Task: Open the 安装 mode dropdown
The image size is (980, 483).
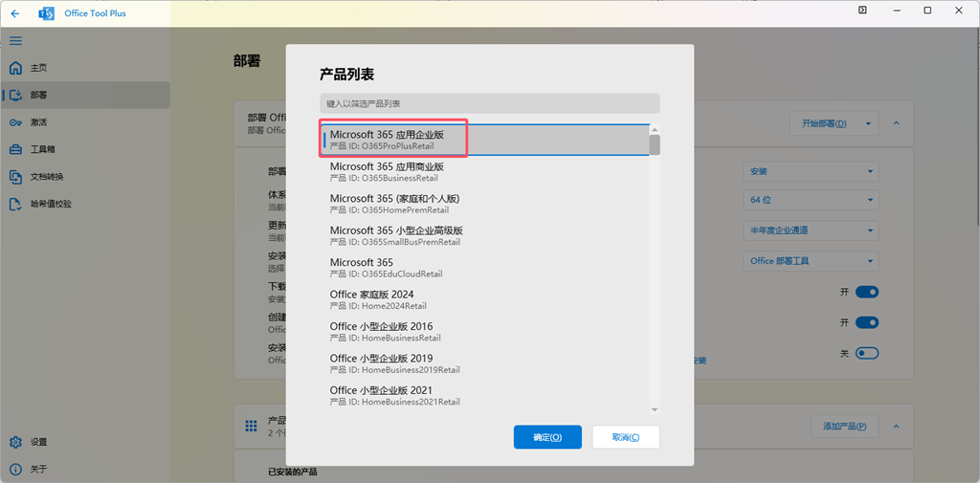Action: click(x=812, y=172)
